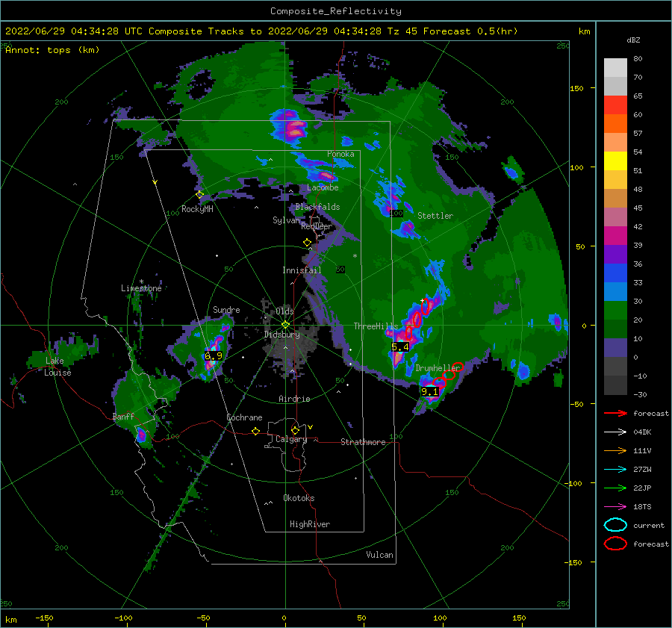Click the Okotoks city label

[299, 498]
